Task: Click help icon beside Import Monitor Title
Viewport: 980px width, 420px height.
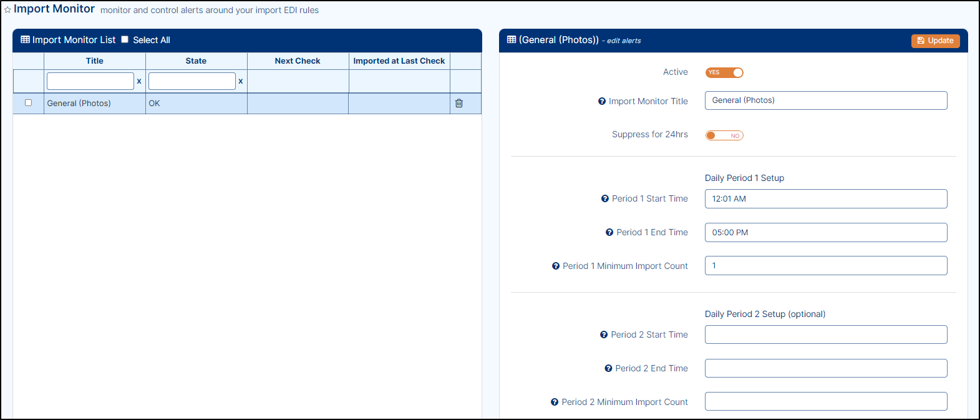Action: (x=602, y=101)
